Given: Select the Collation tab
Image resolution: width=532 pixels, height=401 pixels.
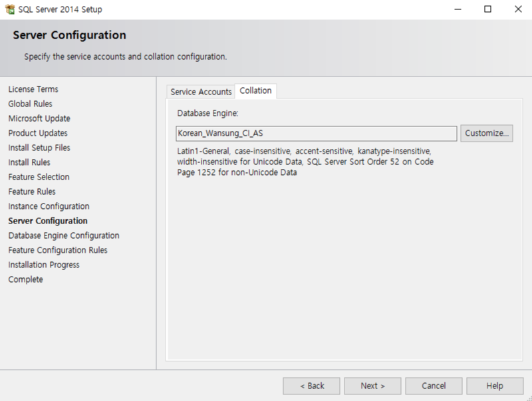Looking at the screenshot, I should (x=256, y=91).
